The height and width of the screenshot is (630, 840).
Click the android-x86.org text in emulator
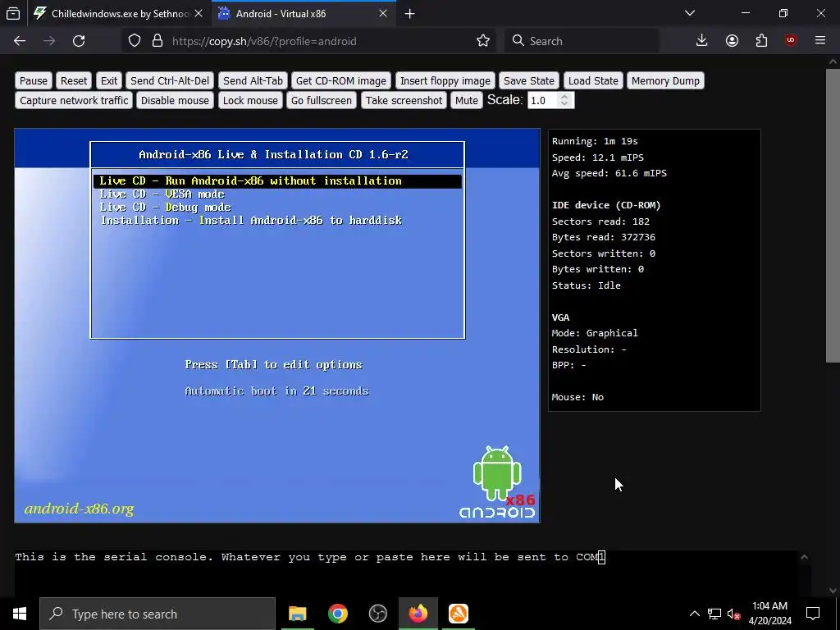(80, 509)
